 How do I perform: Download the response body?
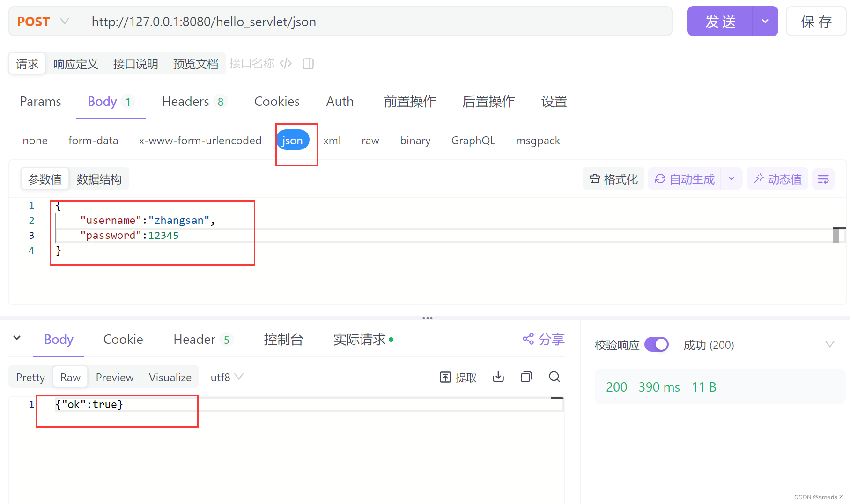[x=498, y=377]
